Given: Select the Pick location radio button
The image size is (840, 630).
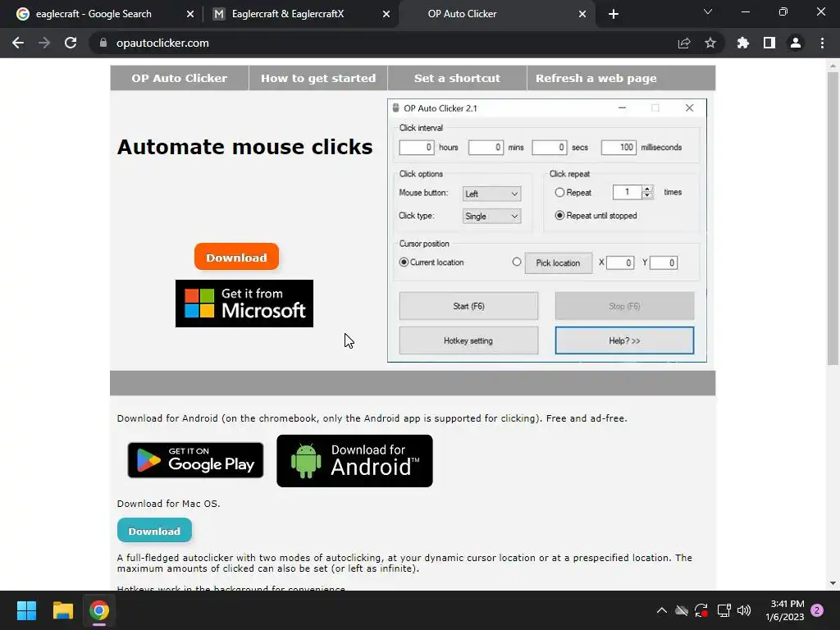Looking at the screenshot, I should [517, 262].
